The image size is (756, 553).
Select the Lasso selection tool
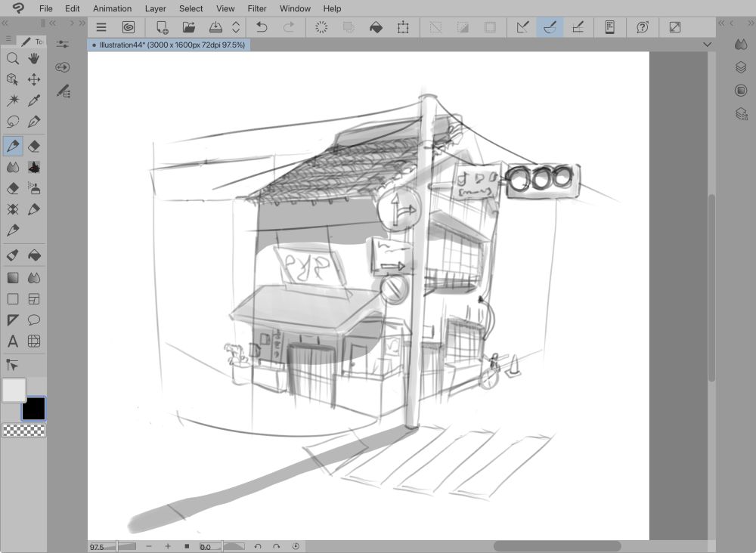pos(13,122)
